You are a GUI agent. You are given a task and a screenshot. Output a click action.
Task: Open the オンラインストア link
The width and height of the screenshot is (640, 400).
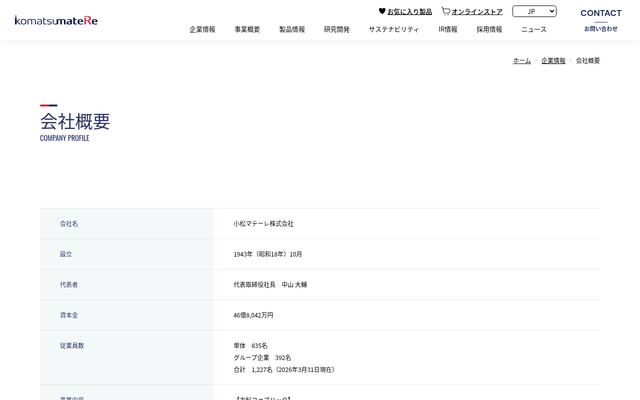click(477, 12)
